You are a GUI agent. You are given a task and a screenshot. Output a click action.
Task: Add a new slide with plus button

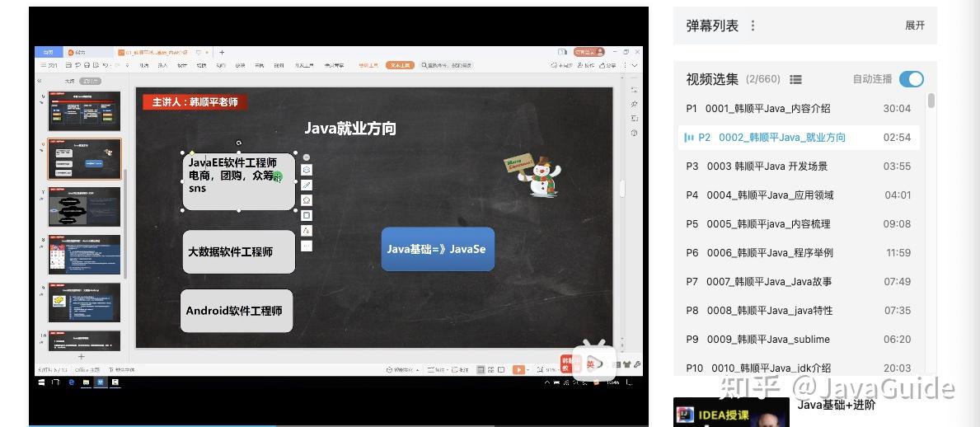pyautogui.click(x=81, y=356)
